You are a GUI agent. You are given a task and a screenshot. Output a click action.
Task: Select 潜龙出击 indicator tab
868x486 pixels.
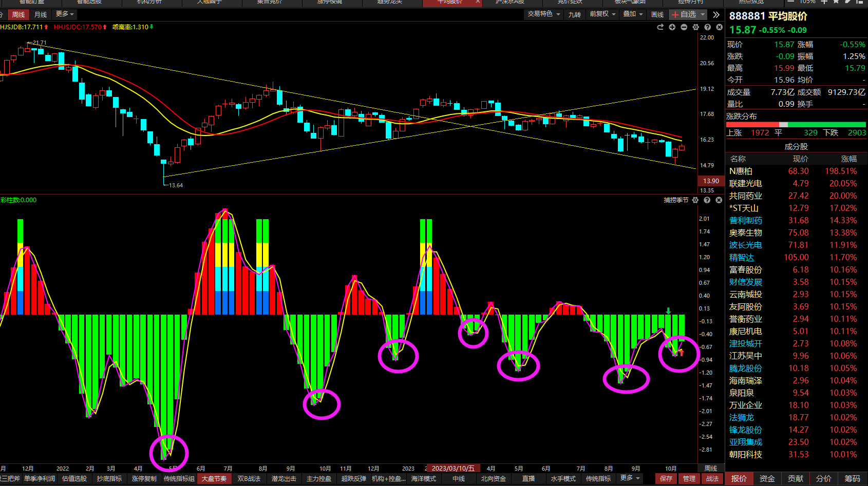click(284, 478)
